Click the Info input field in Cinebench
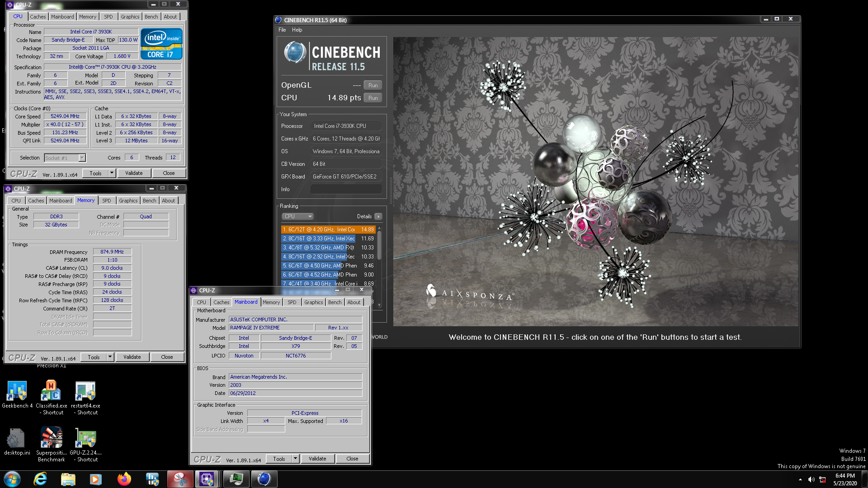The image size is (868, 488). pos(346,189)
